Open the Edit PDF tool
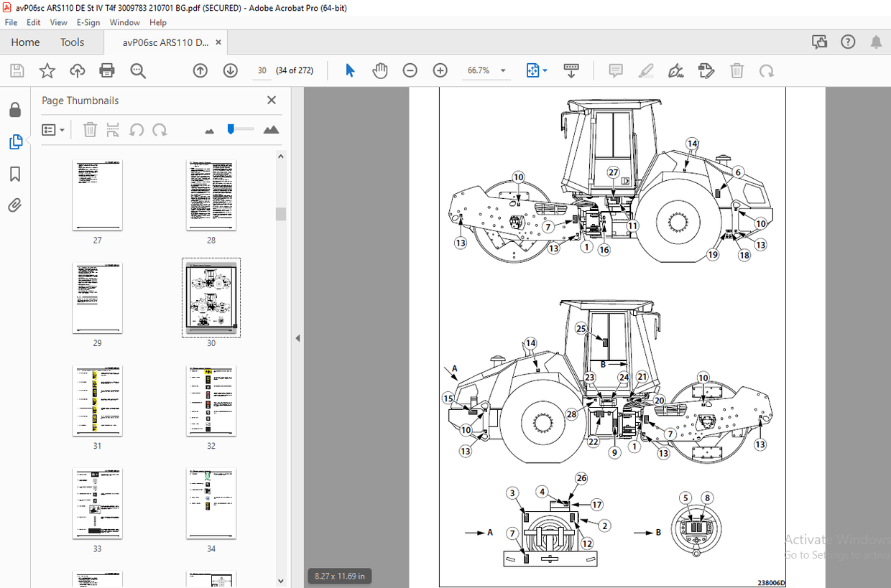 [706, 70]
